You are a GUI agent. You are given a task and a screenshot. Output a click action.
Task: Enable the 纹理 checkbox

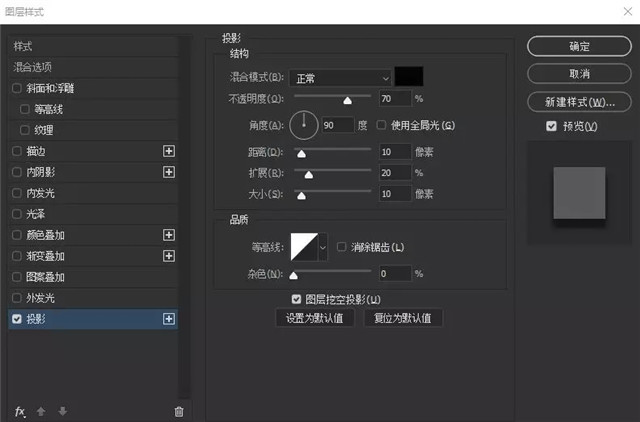tap(25, 130)
